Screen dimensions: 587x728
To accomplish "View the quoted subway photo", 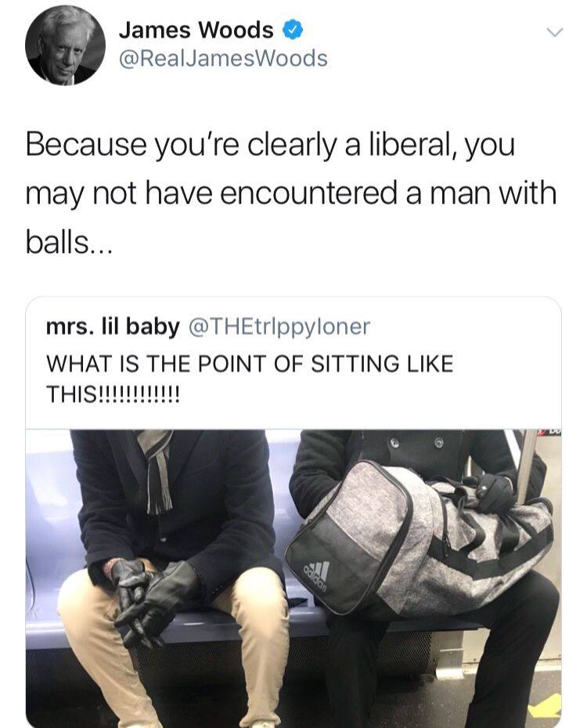I will coord(293,578).
